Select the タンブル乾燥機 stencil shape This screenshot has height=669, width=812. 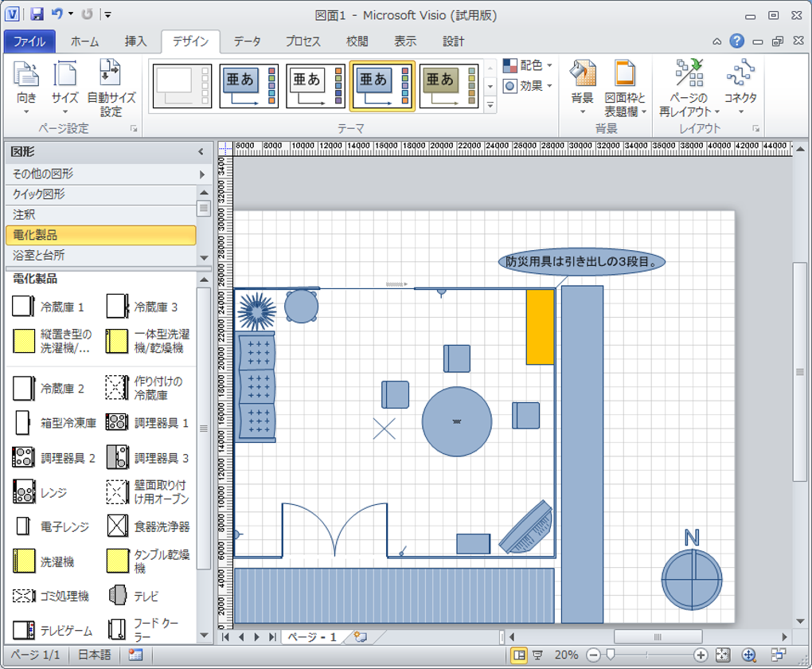click(x=147, y=561)
